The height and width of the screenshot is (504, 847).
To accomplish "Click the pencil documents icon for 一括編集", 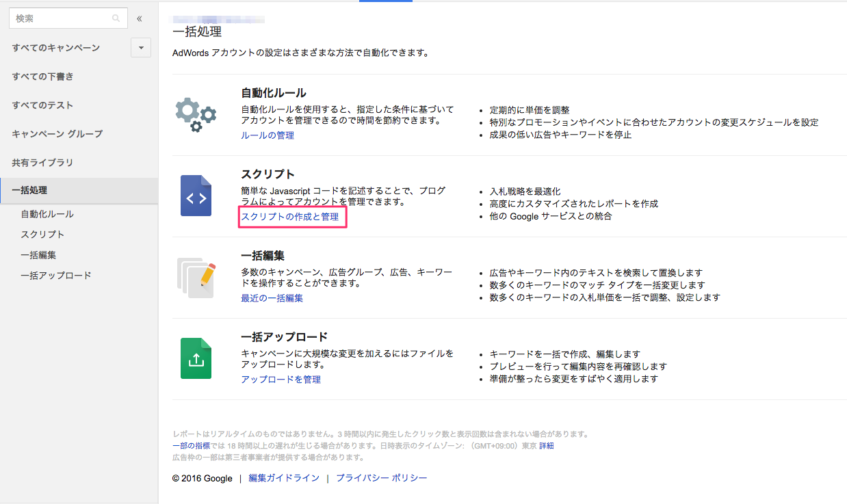I will (x=196, y=277).
